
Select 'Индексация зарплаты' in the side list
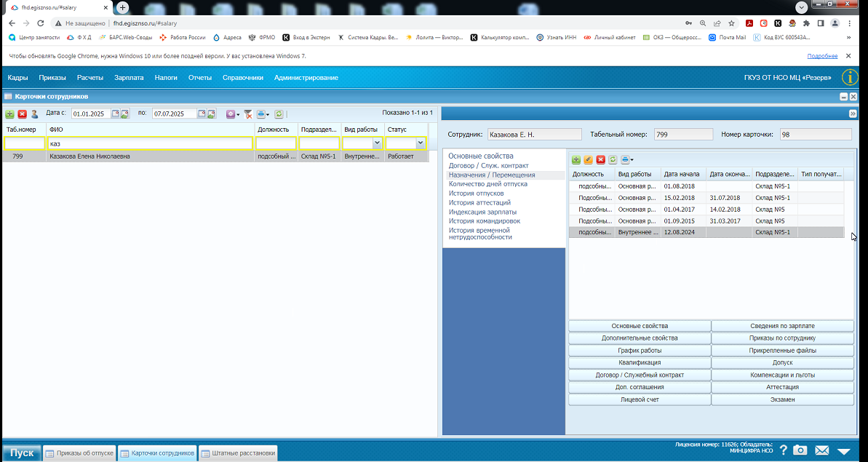(482, 212)
